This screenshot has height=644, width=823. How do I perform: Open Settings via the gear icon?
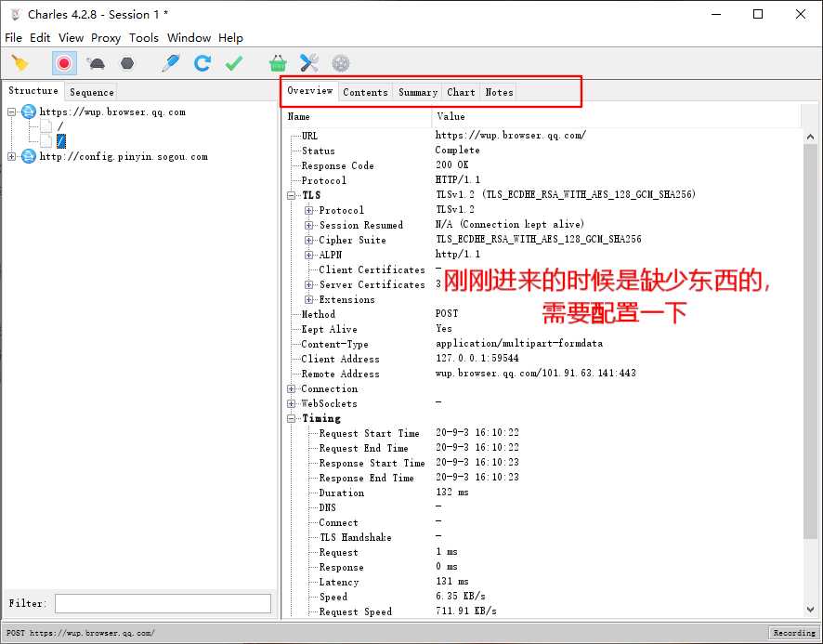pos(341,63)
